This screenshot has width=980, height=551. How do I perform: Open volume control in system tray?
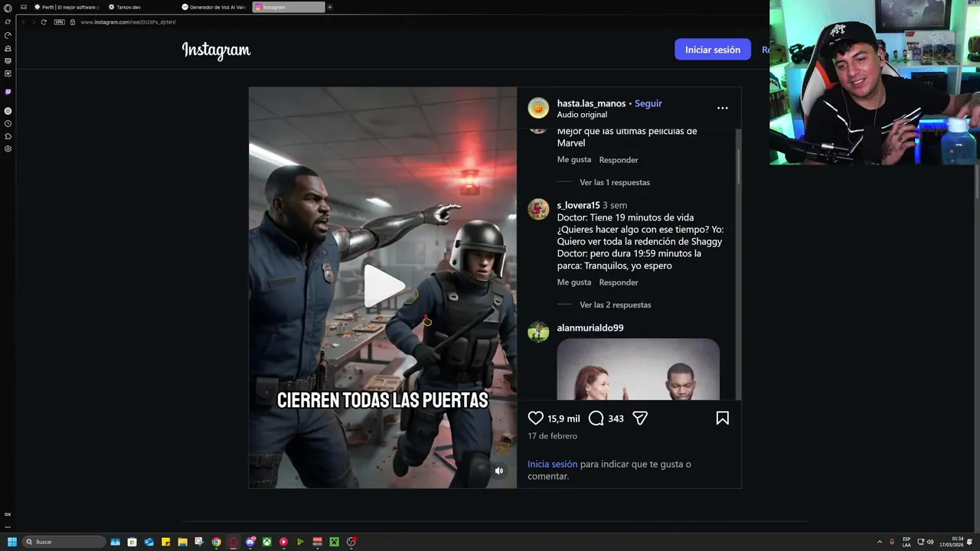click(930, 542)
